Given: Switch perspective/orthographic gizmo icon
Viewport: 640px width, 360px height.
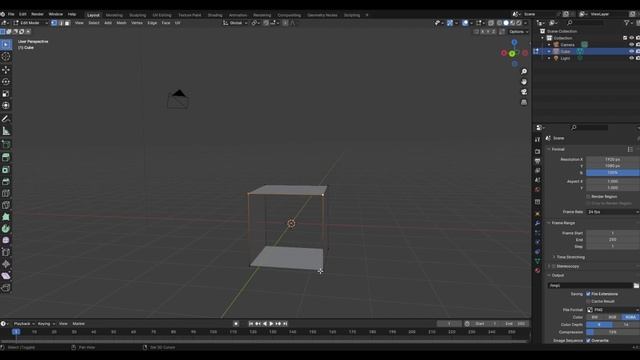Looking at the screenshot, I should coord(524,102).
